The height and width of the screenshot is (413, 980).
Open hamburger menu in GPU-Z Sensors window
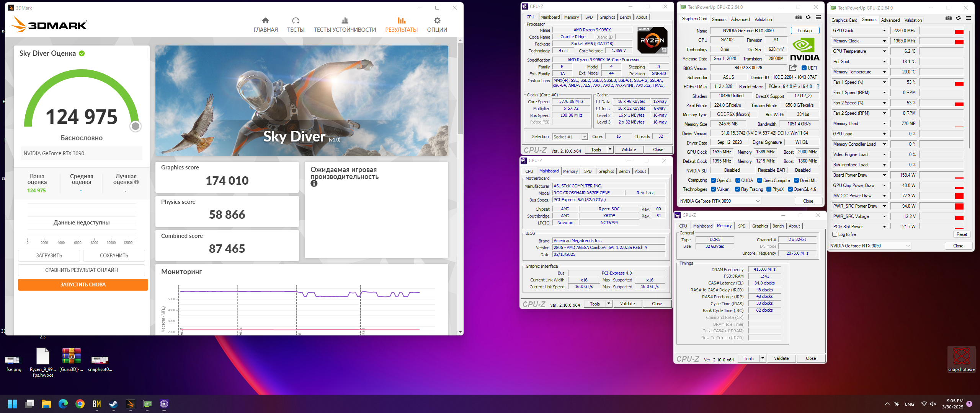(x=968, y=18)
